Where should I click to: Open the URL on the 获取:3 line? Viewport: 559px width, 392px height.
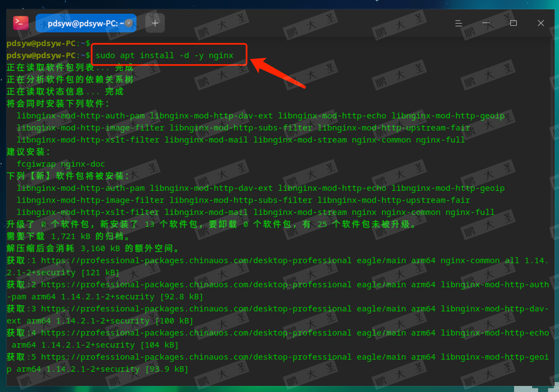tap(196, 309)
